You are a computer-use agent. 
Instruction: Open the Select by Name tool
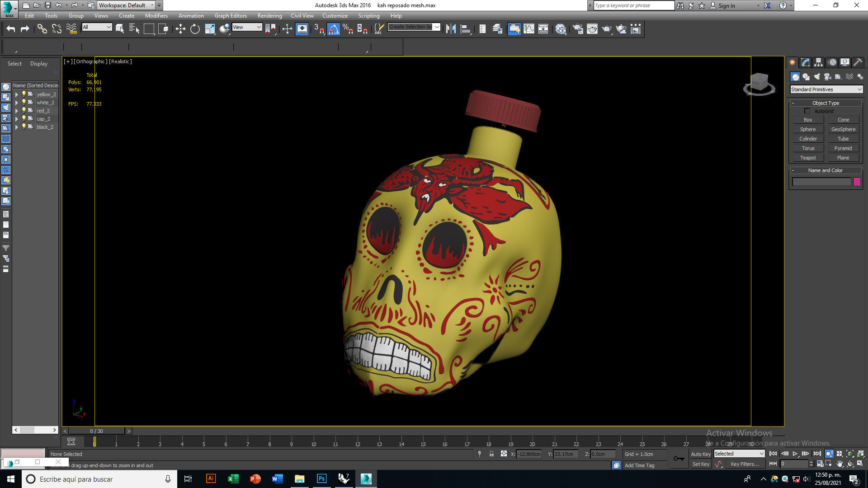click(134, 29)
